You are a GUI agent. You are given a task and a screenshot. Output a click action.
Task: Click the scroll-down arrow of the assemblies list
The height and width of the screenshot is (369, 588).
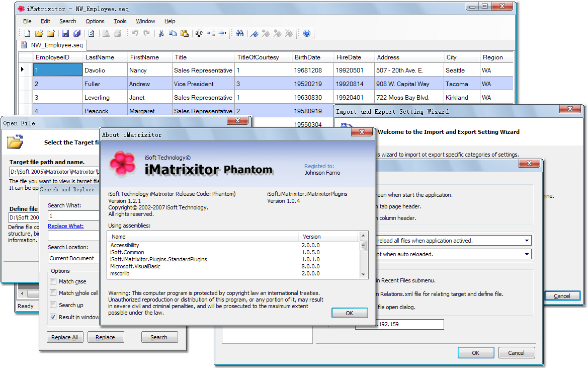363,274
